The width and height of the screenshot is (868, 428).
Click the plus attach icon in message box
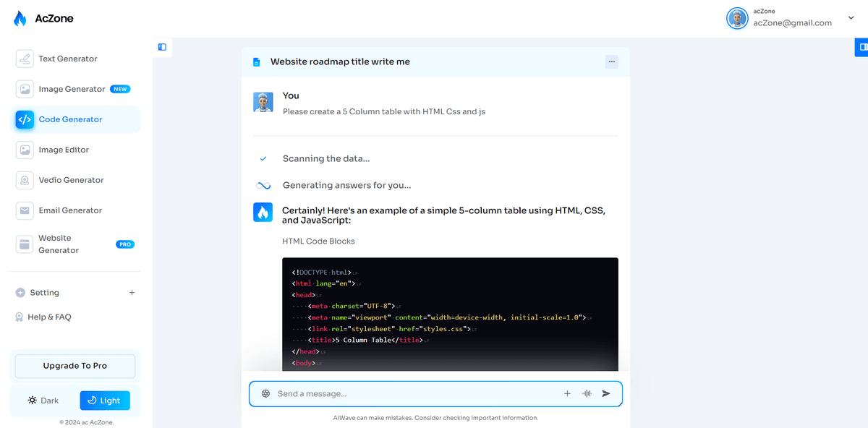tap(567, 393)
